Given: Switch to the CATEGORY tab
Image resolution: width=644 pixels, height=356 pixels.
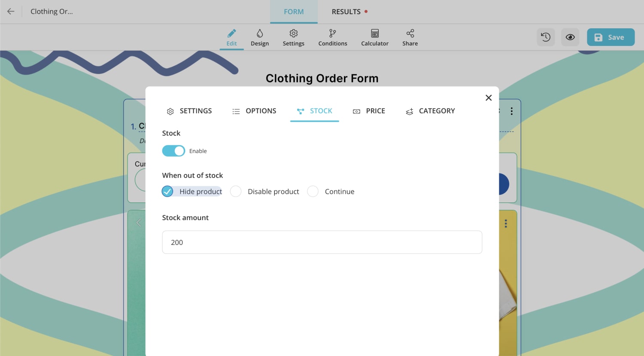Looking at the screenshot, I should 430,111.
